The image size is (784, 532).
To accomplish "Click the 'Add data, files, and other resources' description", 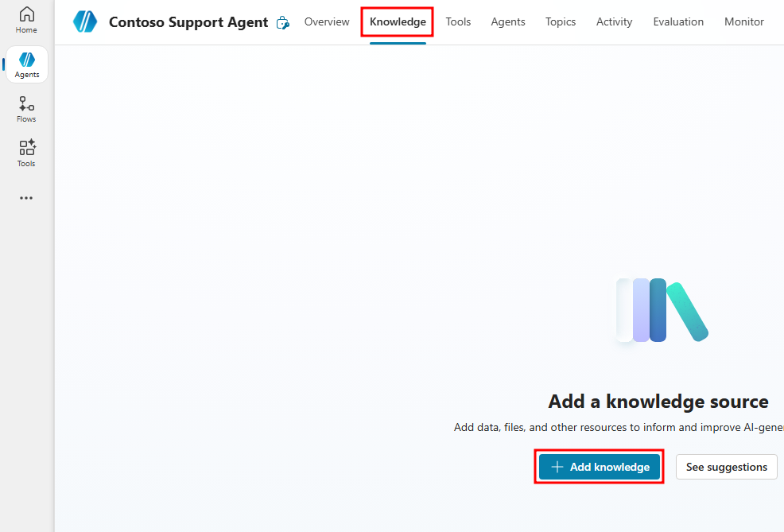I will [619, 428].
